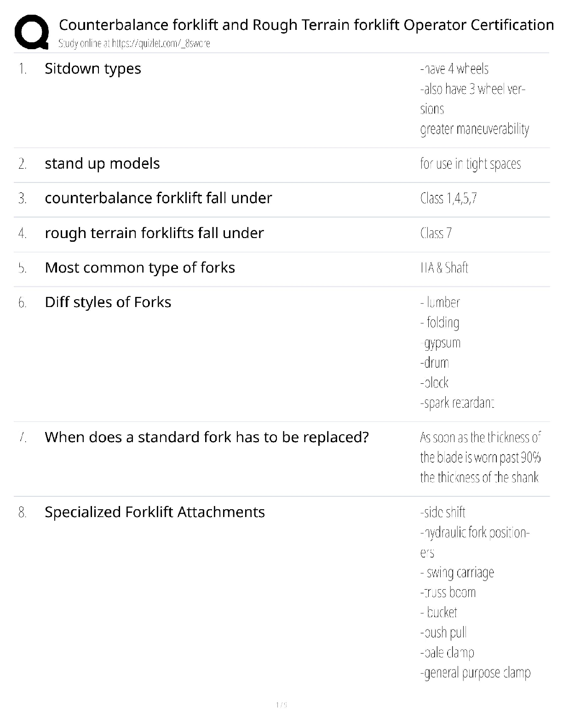Click "rough terrain forklifts fall under"
The height and width of the screenshot is (728, 563).
(x=154, y=233)
